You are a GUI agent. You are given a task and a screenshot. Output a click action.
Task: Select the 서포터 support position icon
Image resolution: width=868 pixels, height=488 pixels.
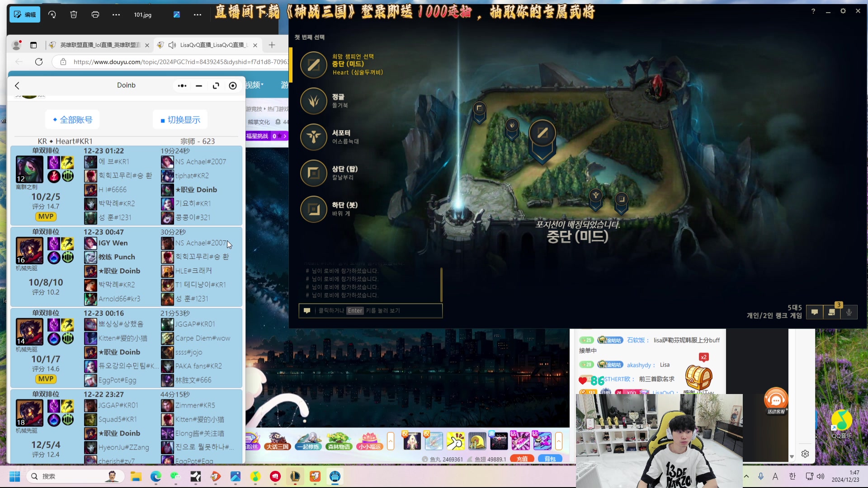click(x=314, y=137)
